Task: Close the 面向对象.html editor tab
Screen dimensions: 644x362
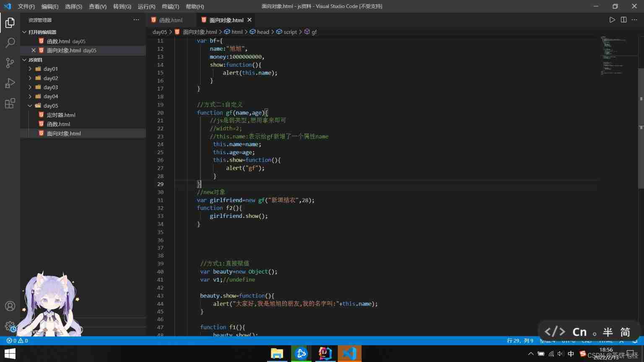Action: tap(249, 20)
